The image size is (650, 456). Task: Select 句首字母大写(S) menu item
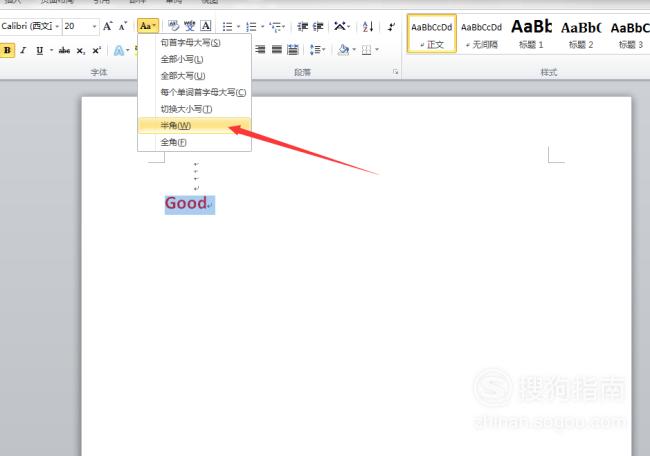pos(194,43)
